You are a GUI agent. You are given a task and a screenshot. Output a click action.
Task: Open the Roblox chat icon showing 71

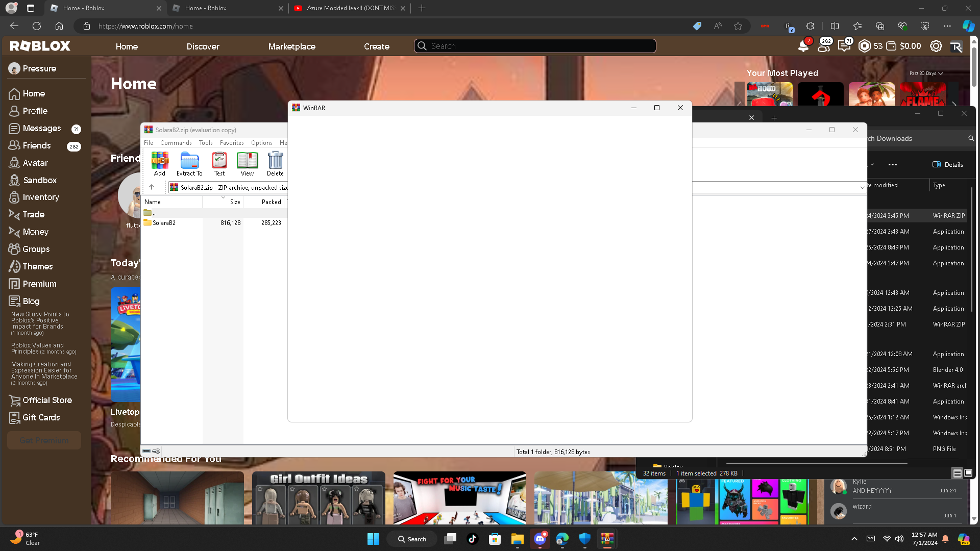tap(844, 46)
